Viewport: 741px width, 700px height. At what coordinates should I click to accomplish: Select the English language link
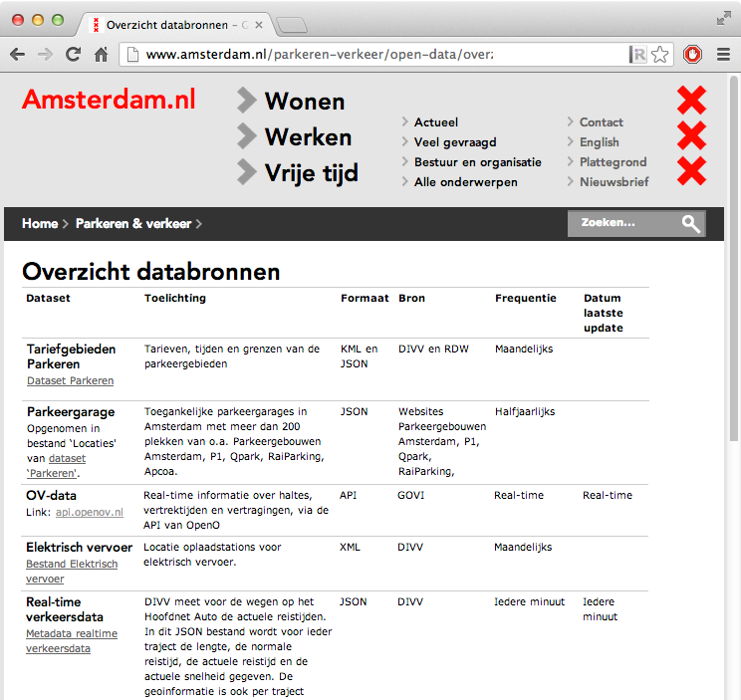pyautogui.click(x=600, y=142)
